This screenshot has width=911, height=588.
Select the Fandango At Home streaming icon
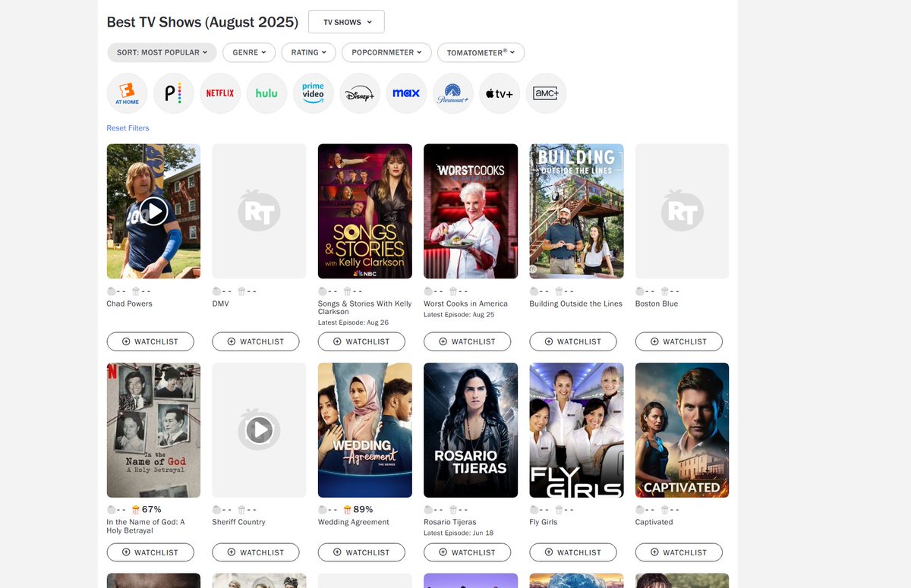[127, 93]
